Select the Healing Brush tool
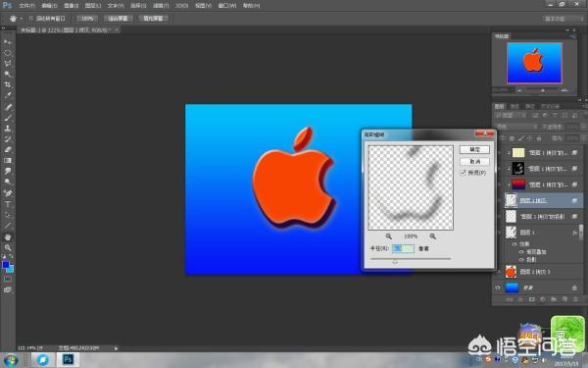Image resolution: width=588 pixels, height=368 pixels. click(8, 107)
